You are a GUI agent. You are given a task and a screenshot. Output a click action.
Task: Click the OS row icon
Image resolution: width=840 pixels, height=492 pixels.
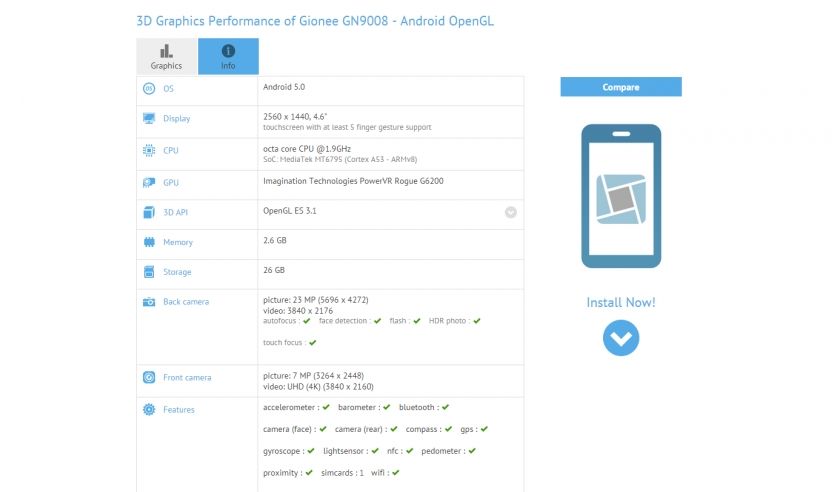tap(149, 88)
